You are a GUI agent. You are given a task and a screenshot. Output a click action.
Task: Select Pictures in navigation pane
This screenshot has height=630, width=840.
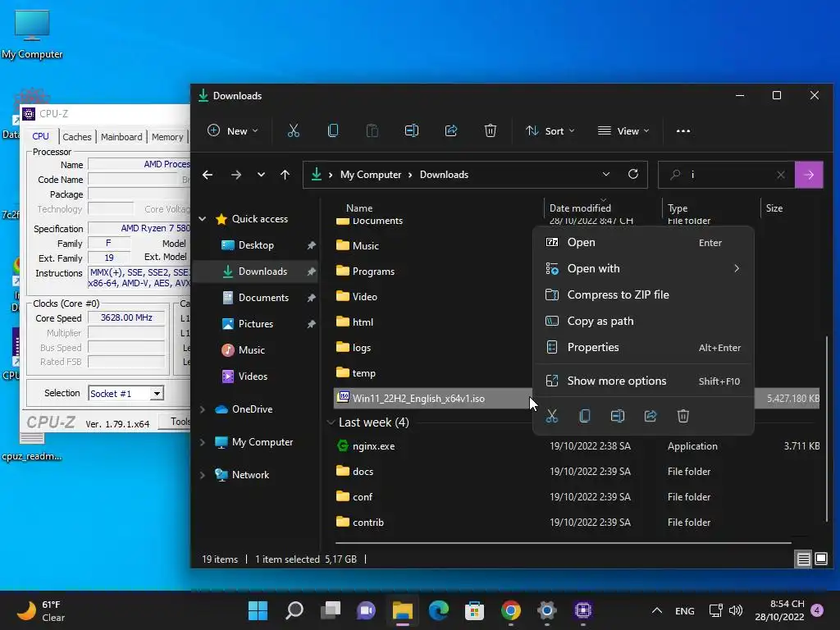pos(256,323)
